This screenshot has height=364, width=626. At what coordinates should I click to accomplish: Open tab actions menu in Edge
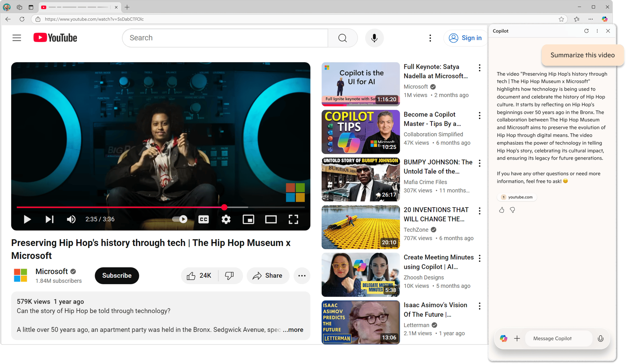click(31, 7)
